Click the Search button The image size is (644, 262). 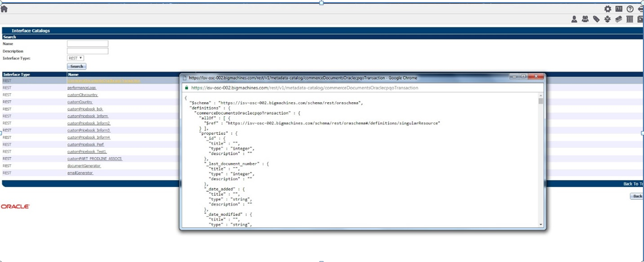[x=77, y=67]
